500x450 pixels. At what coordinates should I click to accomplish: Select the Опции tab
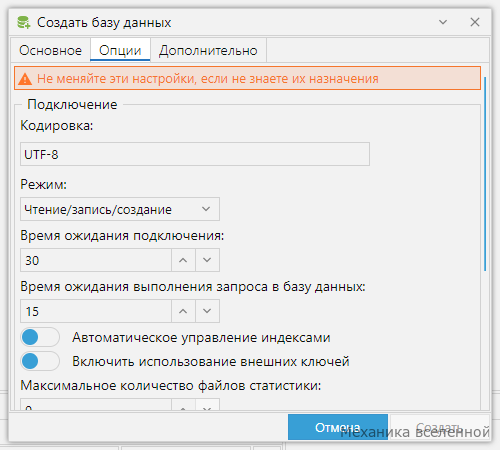coord(120,50)
